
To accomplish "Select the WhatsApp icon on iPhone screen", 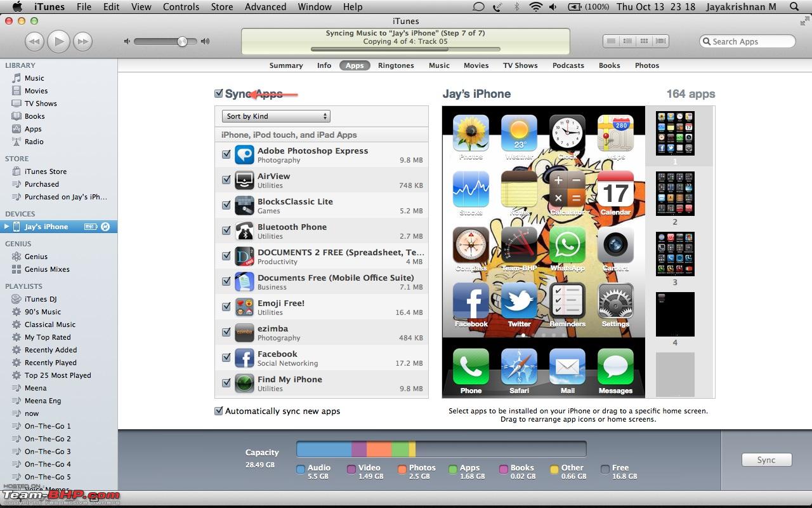I will pos(567,245).
